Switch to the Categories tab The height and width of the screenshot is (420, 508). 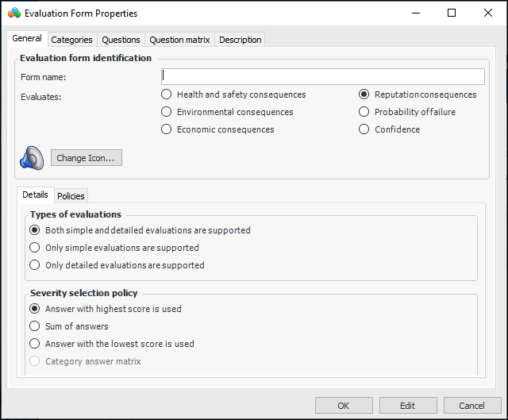tap(71, 40)
